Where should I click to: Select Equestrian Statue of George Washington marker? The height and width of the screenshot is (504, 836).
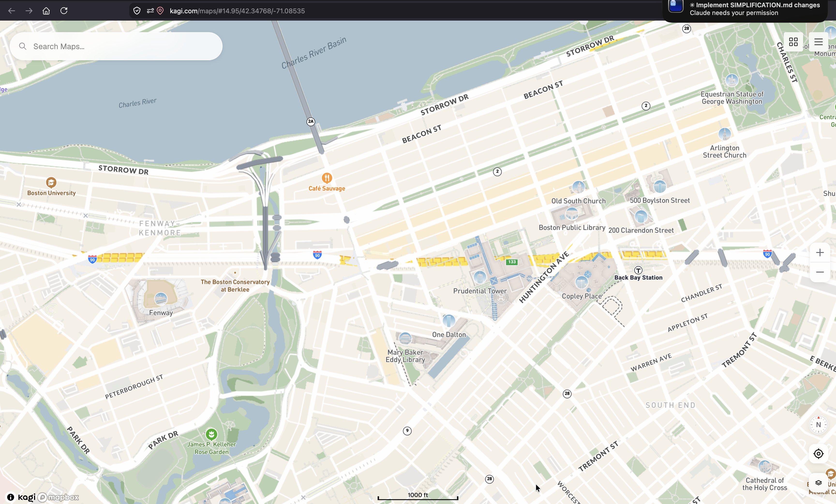click(x=732, y=80)
